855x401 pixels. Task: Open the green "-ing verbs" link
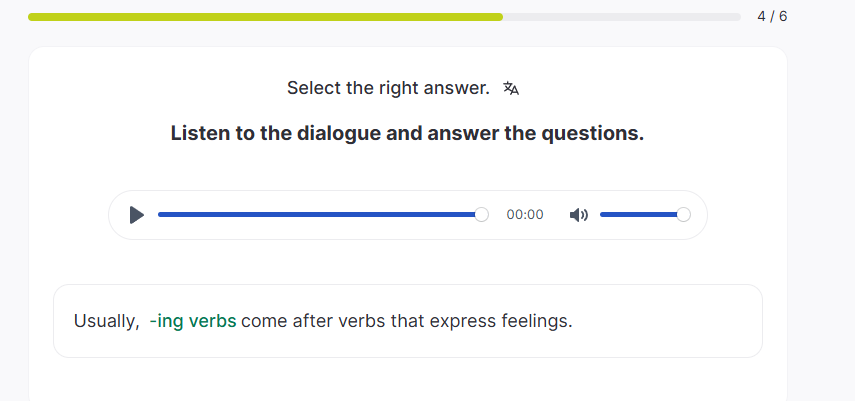click(193, 322)
